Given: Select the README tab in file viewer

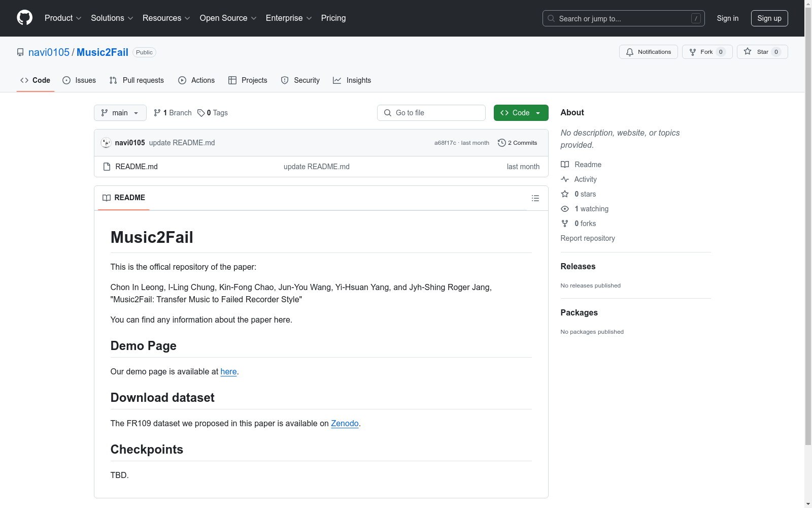Looking at the screenshot, I should tap(124, 198).
